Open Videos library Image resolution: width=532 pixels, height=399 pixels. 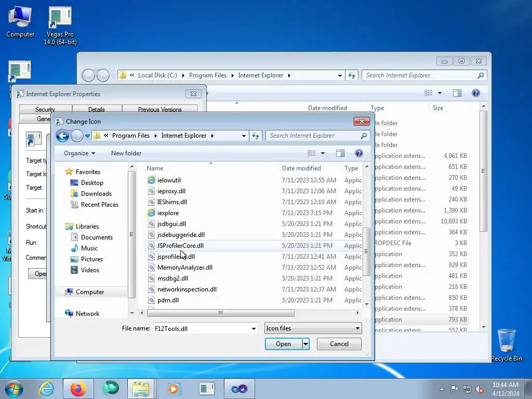coord(90,270)
